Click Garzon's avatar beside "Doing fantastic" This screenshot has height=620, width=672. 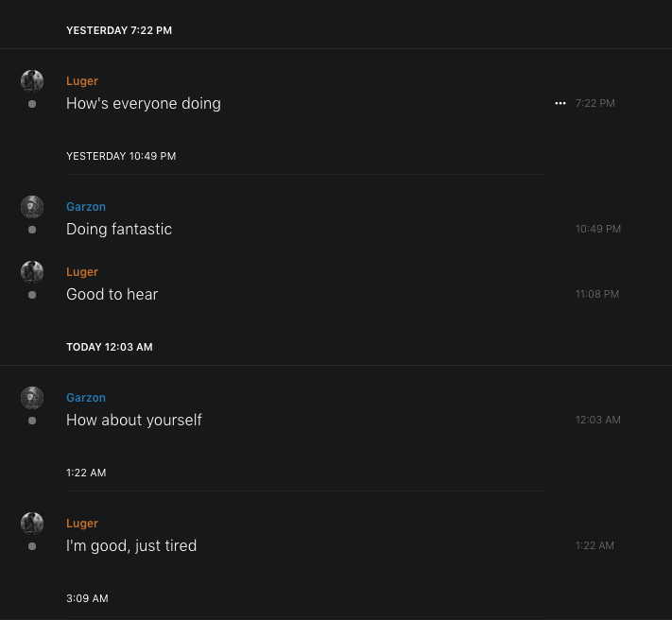pyautogui.click(x=32, y=206)
